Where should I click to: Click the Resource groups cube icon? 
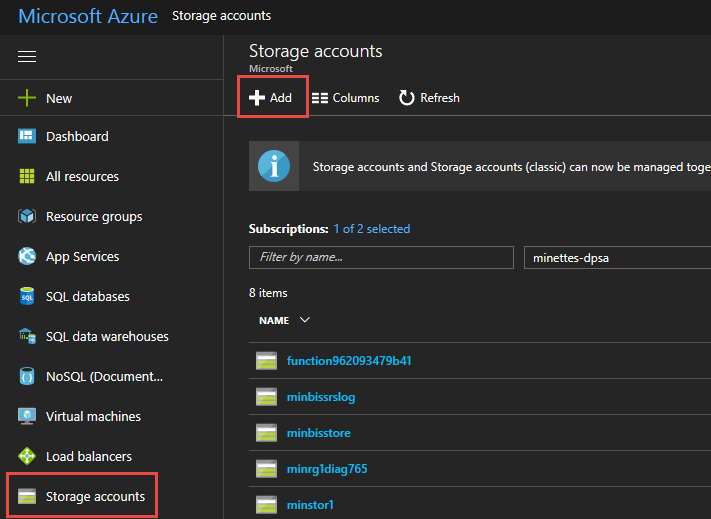pyautogui.click(x=27, y=217)
